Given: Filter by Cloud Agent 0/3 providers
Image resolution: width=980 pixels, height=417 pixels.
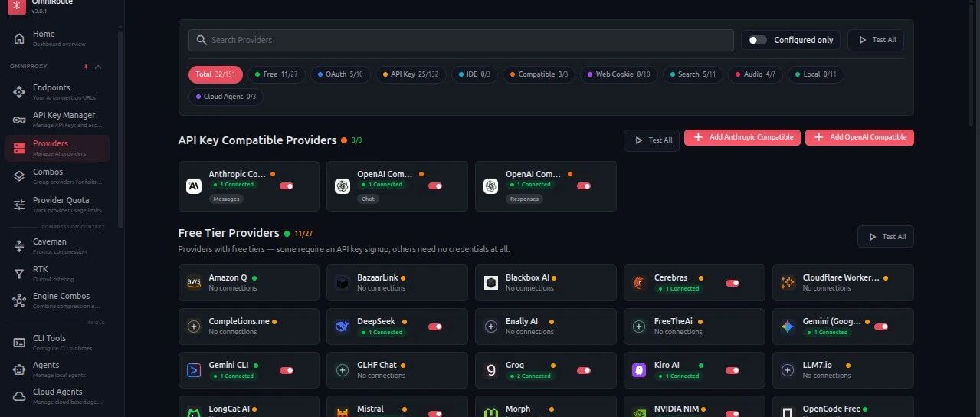Looking at the screenshot, I should 225,97.
